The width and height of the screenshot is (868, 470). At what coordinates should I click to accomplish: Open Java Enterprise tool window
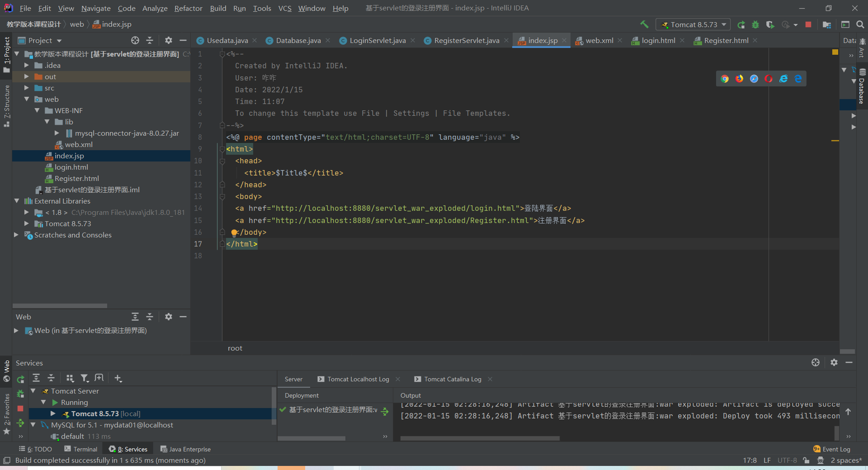(x=186, y=449)
